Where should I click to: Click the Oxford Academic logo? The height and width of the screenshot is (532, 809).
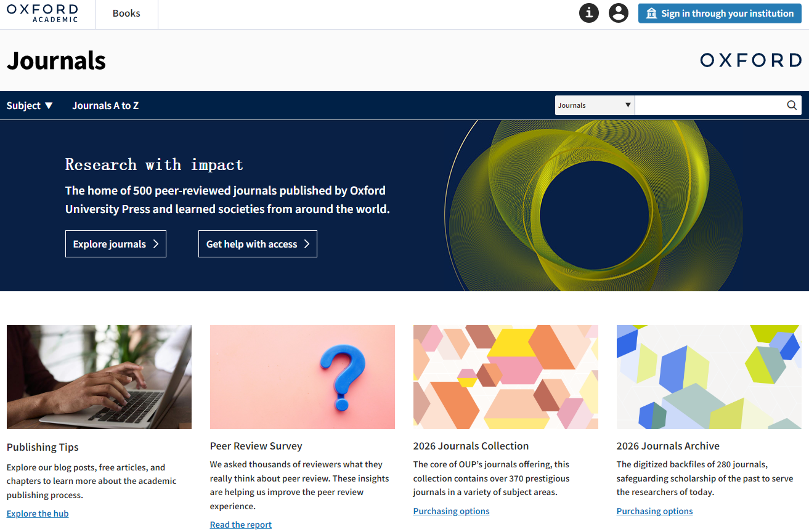point(43,13)
